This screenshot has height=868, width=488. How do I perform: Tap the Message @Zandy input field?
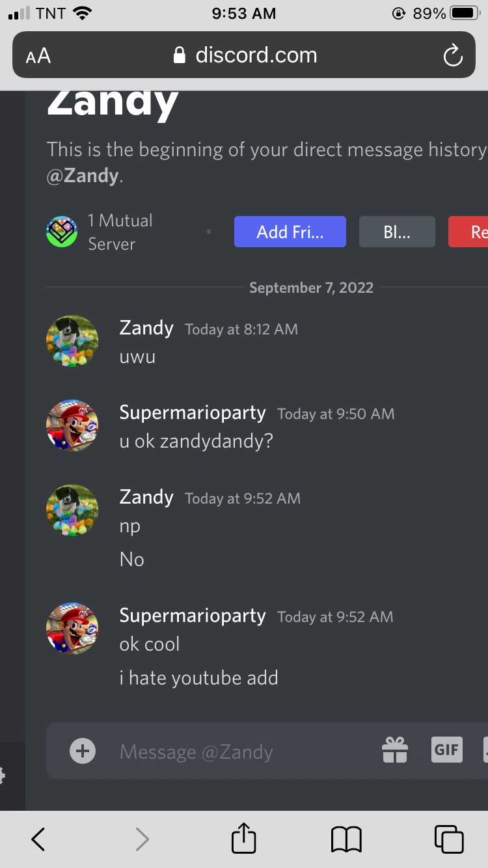click(x=195, y=751)
